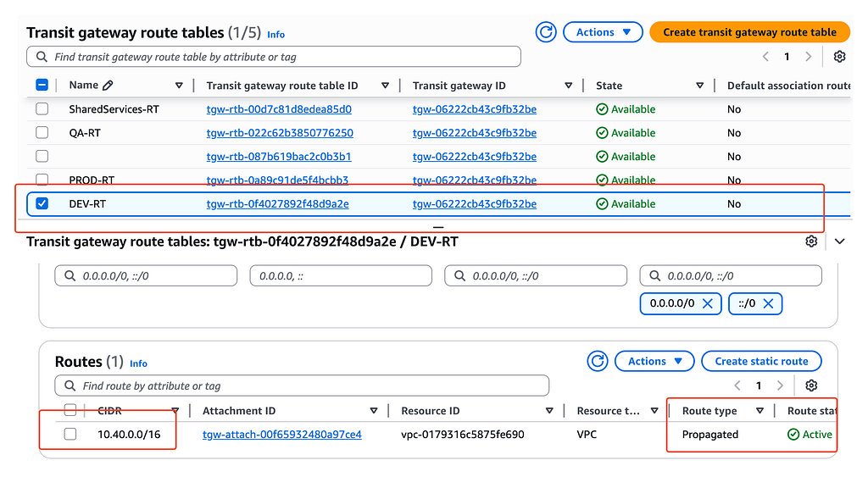
Task: Open Routes preferences gear icon
Action: pyautogui.click(x=811, y=385)
